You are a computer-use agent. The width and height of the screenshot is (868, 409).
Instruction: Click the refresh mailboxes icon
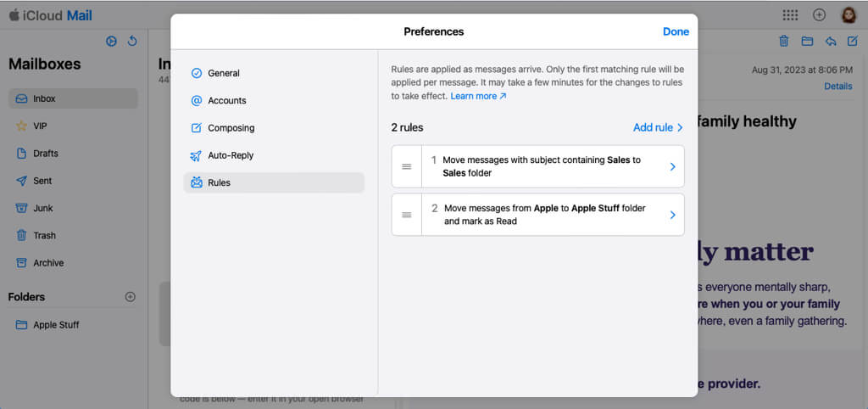point(132,41)
